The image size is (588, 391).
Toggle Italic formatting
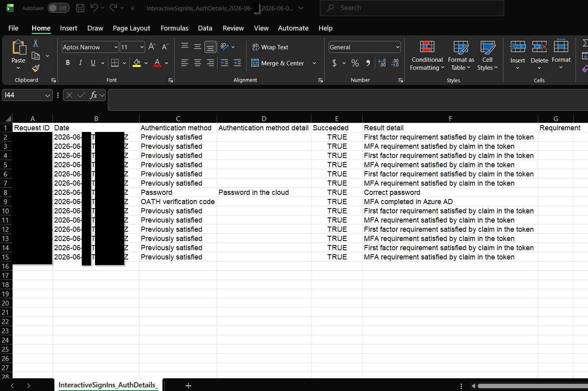81,63
